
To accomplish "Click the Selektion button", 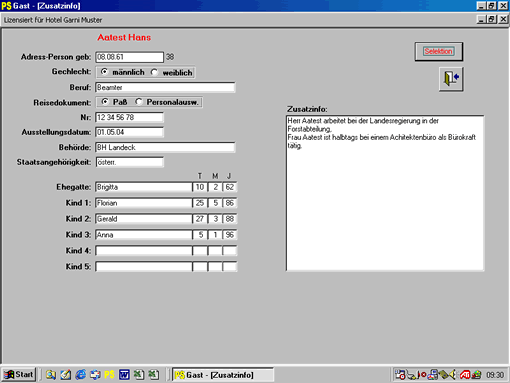I will [x=439, y=51].
